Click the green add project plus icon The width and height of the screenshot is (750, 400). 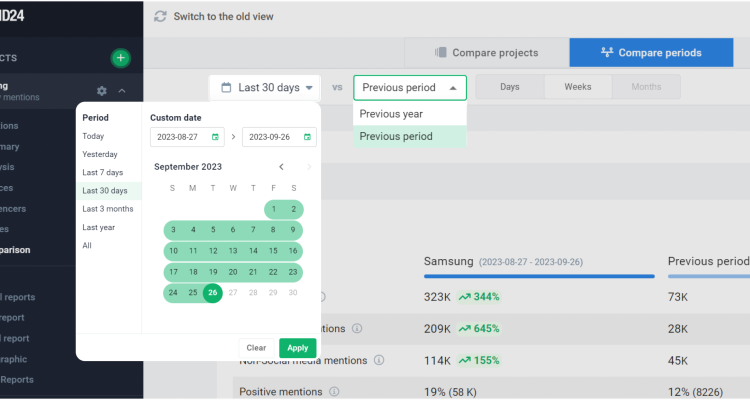point(121,58)
